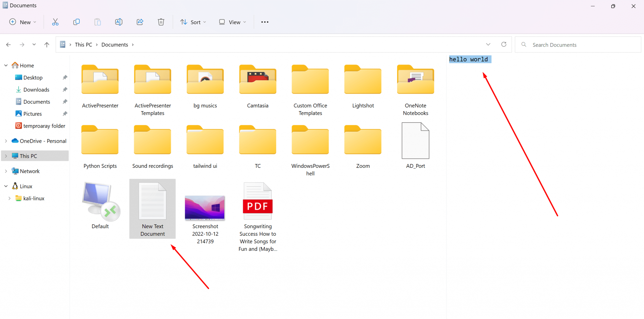Click the Paste clipboard icon
The image size is (644, 319).
pos(98,22)
